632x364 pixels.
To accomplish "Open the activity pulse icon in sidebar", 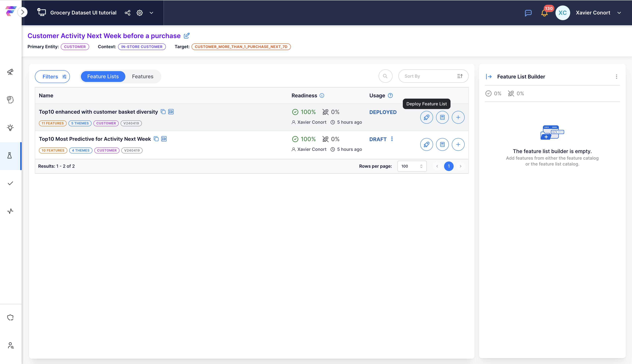I will pyautogui.click(x=10, y=211).
